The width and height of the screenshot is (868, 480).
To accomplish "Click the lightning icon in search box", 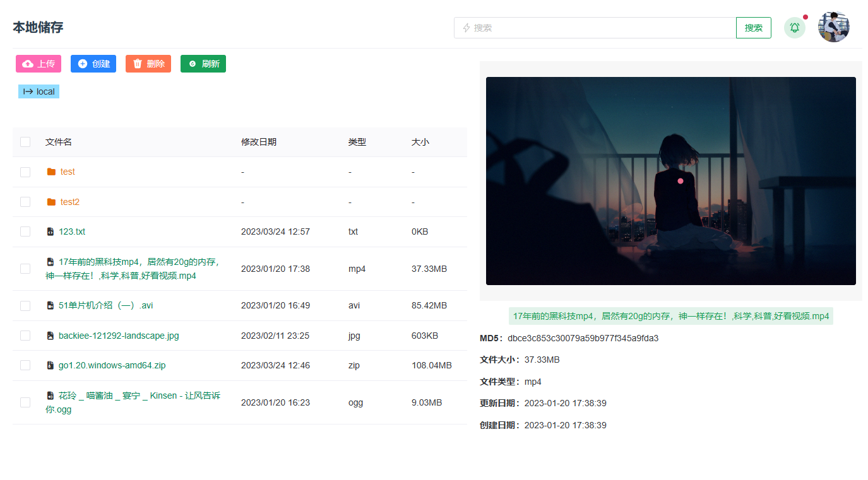I will (x=467, y=28).
